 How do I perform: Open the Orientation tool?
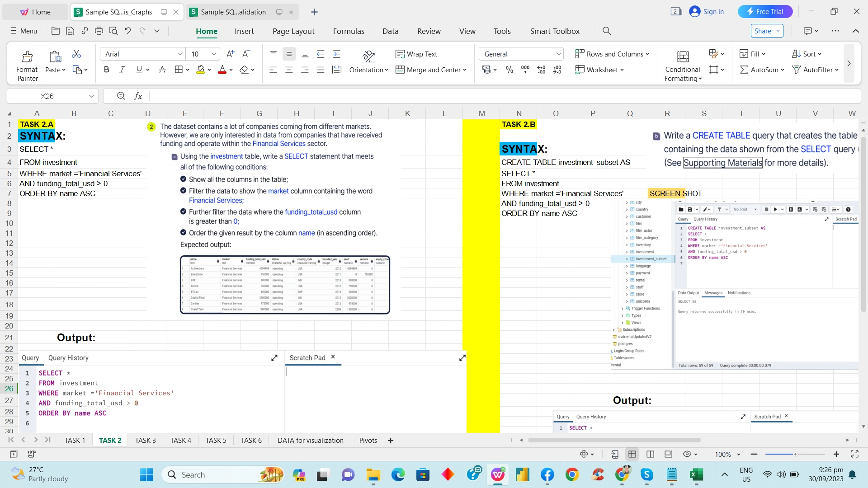pos(368,57)
